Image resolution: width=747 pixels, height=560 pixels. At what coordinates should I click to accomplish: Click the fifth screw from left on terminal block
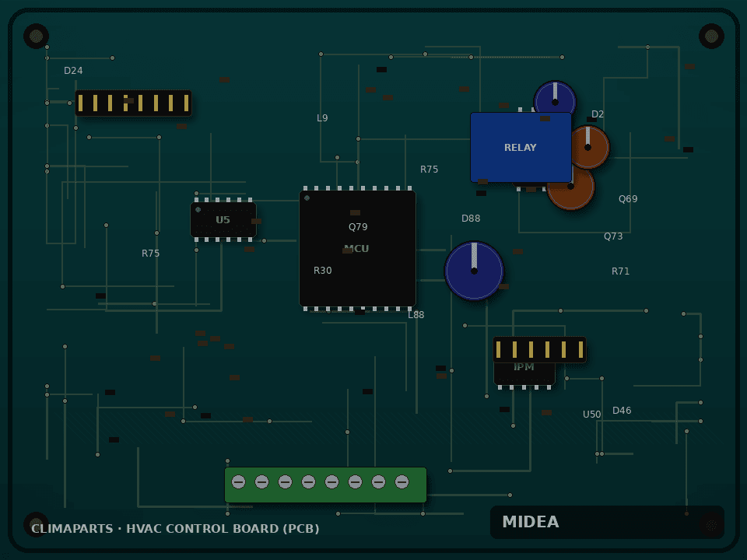(x=331, y=482)
